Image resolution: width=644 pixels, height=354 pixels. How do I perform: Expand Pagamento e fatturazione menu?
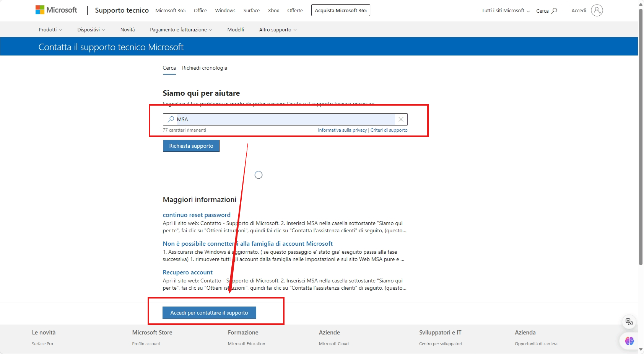(x=181, y=29)
